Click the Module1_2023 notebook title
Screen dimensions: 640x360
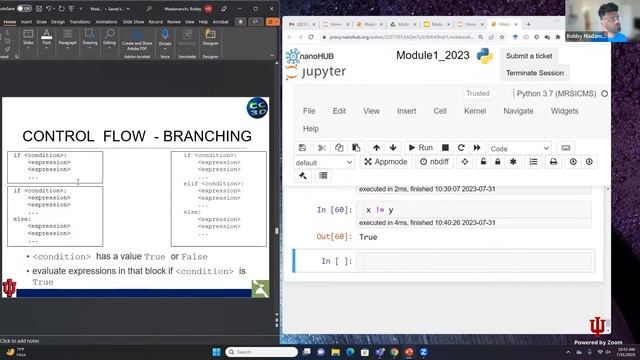click(x=433, y=56)
